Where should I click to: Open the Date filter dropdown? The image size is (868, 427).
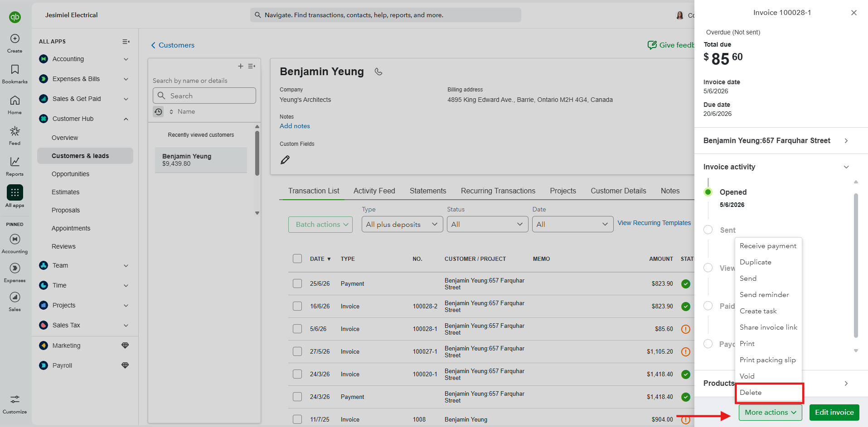572,225
